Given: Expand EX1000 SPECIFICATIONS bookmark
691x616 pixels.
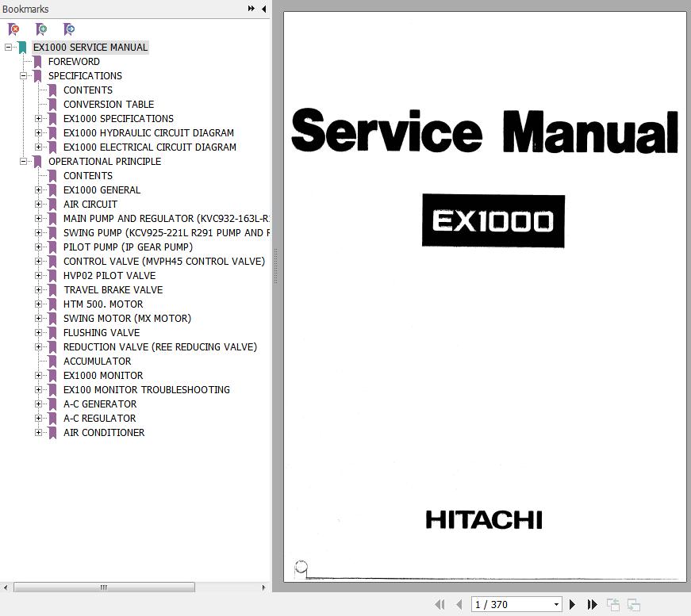Looking at the screenshot, I should (x=38, y=118).
